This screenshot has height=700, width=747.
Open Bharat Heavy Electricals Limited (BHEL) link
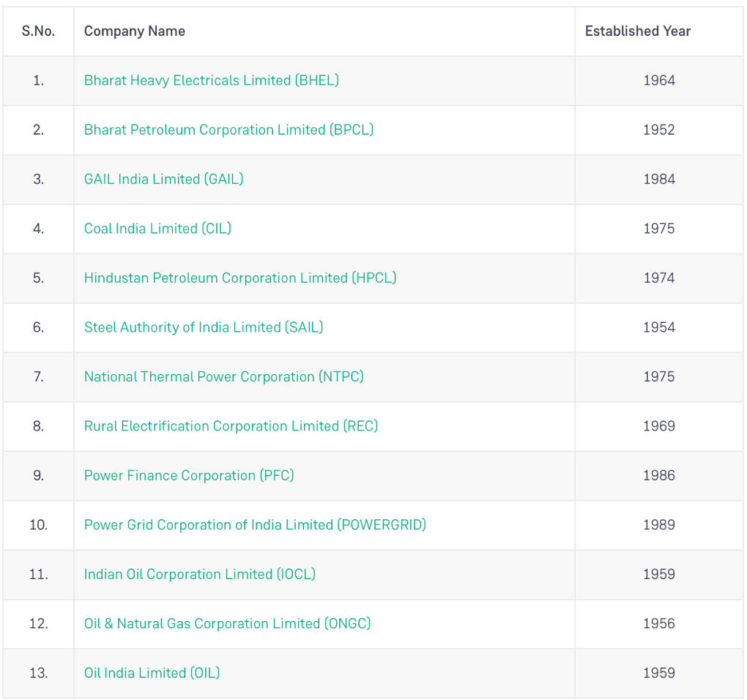[x=212, y=81]
